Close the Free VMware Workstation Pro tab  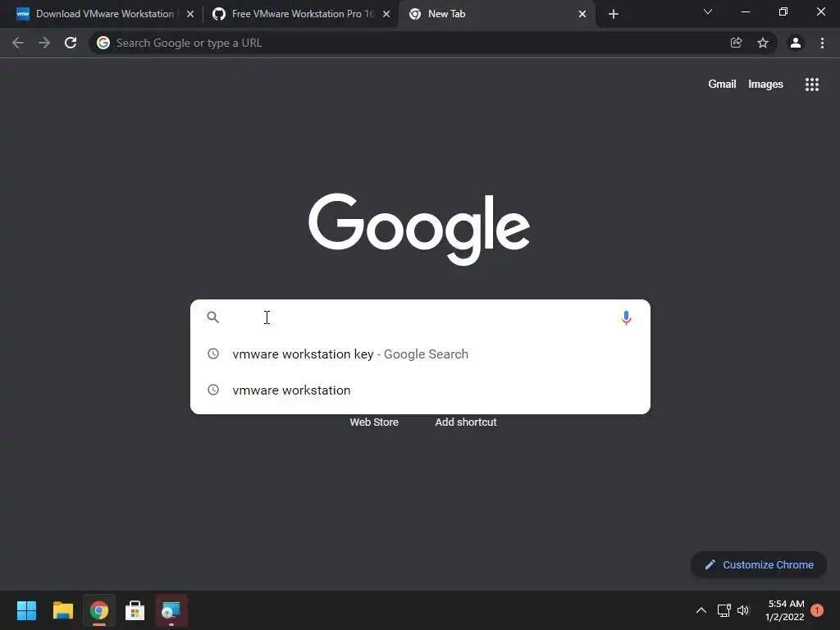(386, 14)
